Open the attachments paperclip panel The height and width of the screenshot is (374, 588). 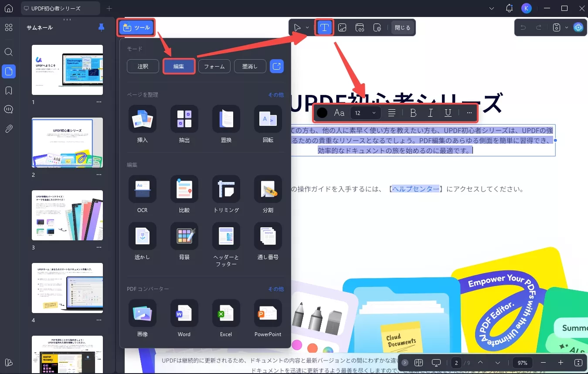[x=8, y=128]
